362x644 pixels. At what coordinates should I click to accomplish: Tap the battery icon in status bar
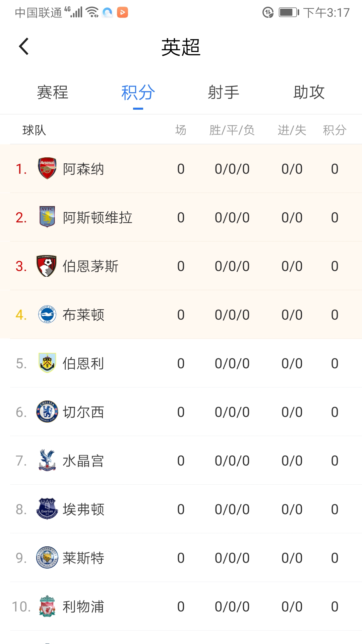(289, 13)
